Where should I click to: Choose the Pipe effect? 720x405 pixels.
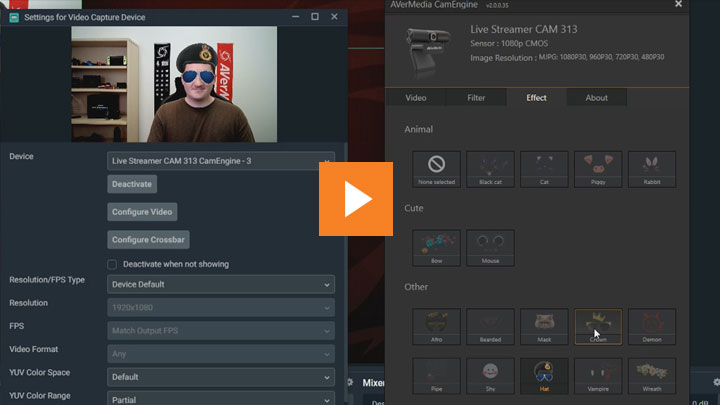coord(436,376)
